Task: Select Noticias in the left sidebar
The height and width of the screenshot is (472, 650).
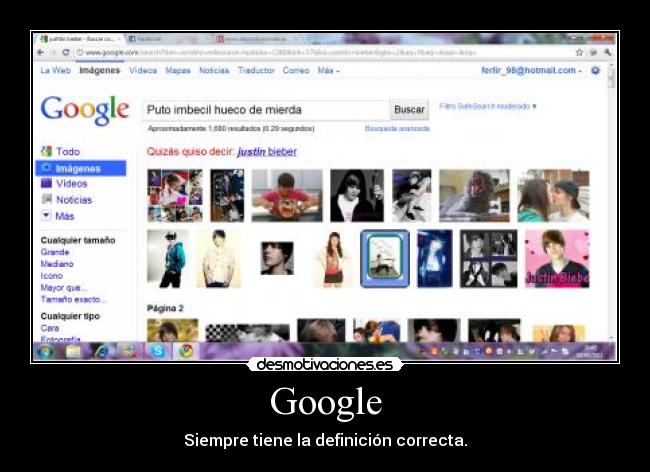Action: tap(67, 200)
